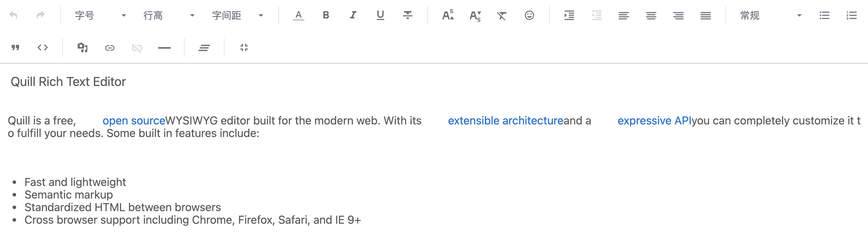Viewport: 868px width, 244px height.
Task: Center-align the text
Action: point(651,15)
